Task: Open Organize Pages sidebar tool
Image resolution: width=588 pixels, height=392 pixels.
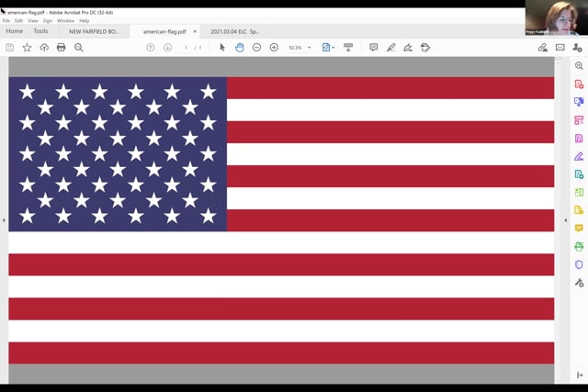Action: click(579, 120)
